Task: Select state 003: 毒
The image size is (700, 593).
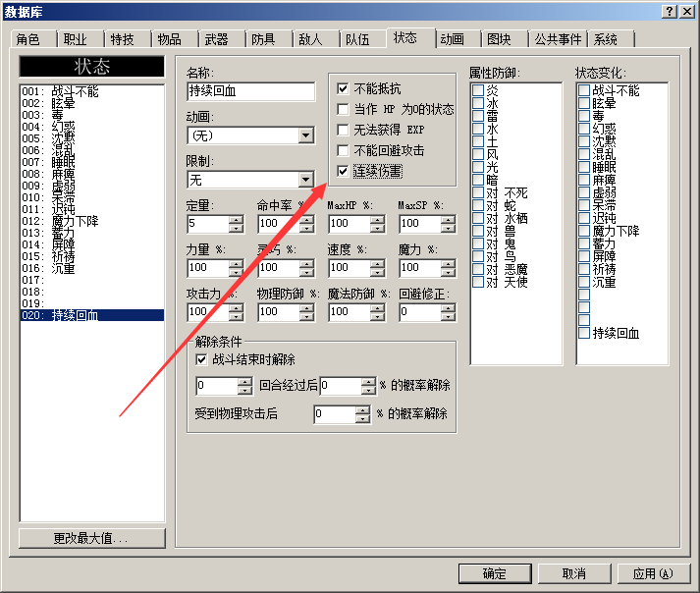Action: pyautogui.click(x=92, y=115)
